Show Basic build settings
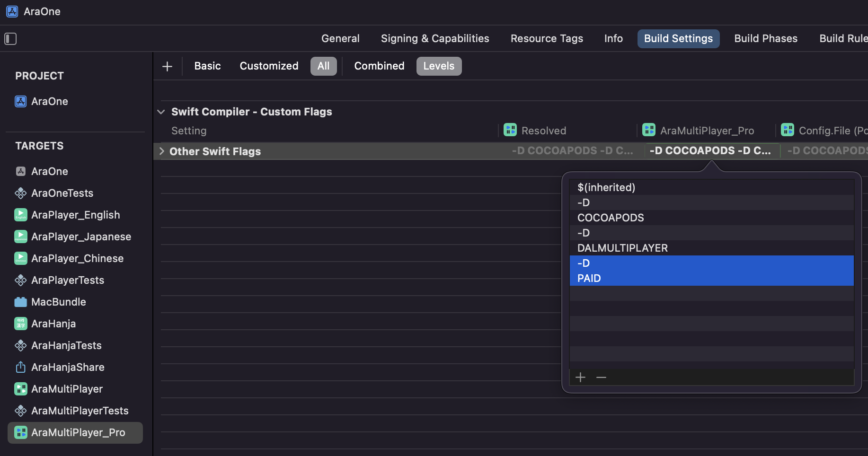The width and height of the screenshot is (868, 456). pos(207,66)
